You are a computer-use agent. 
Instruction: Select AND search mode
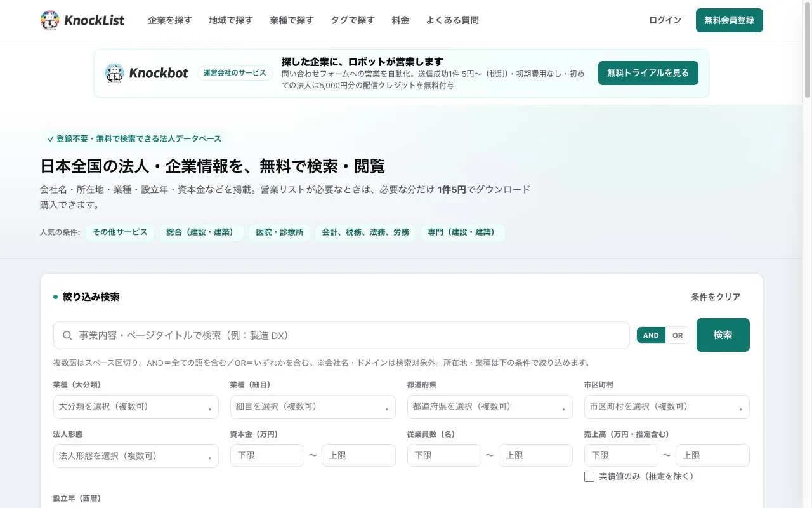coord(651,335)
